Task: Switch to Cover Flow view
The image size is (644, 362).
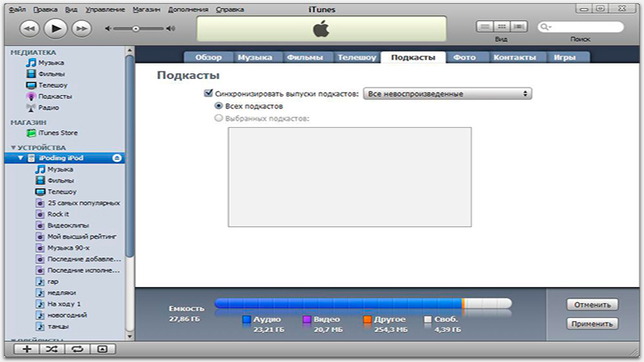Action: [x=518, y=27]
